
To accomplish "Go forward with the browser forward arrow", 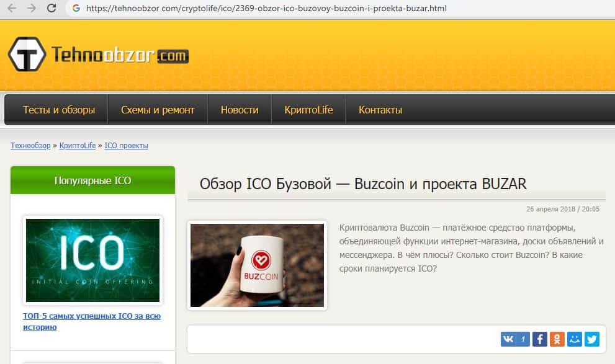I will [x=32, y=8].
